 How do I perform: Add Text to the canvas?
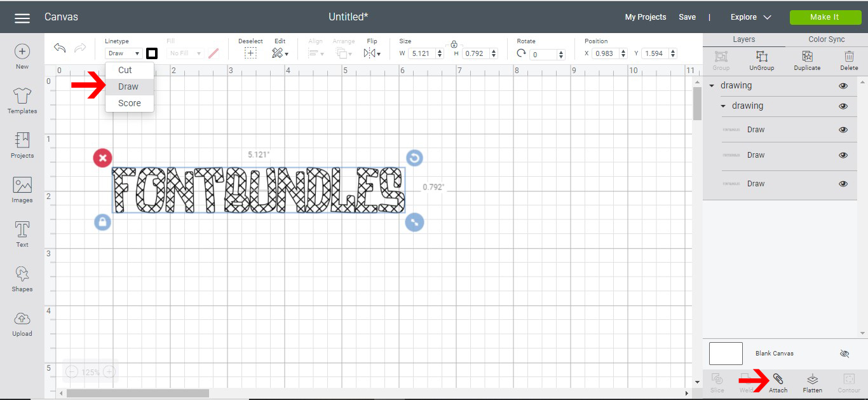(x=22, y=235)
